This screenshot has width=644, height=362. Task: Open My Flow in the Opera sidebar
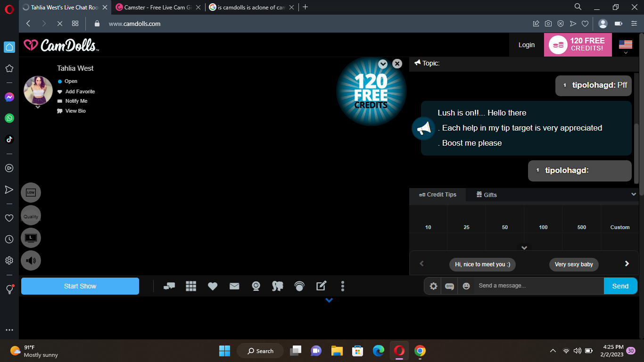point(9,189)
